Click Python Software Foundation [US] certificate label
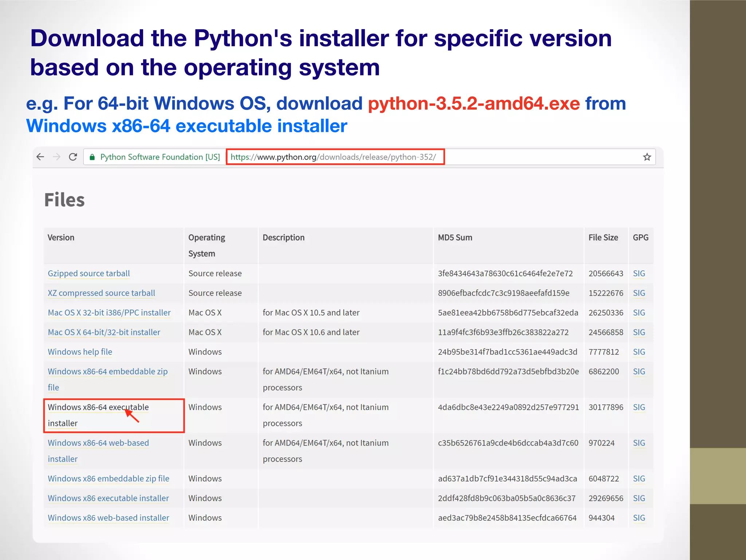746x560 pixels. coord(160,157)
